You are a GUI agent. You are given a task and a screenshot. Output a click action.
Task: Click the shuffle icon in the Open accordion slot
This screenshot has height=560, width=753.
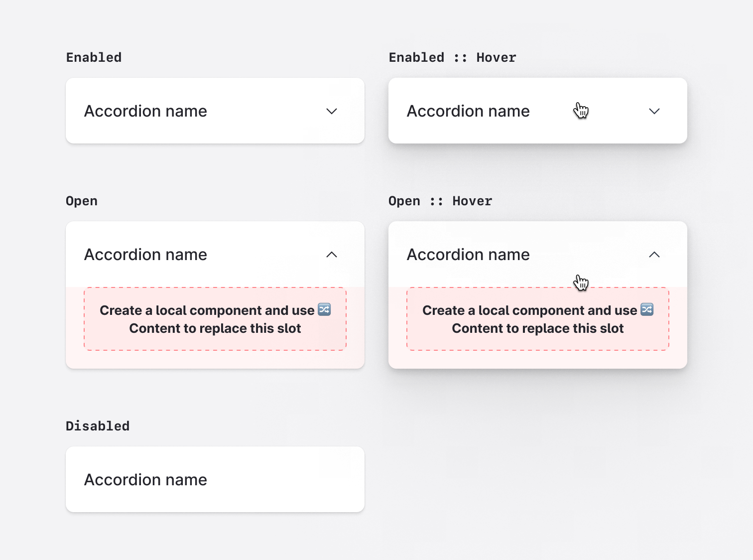pyautogui.click(x=324, y=309)
